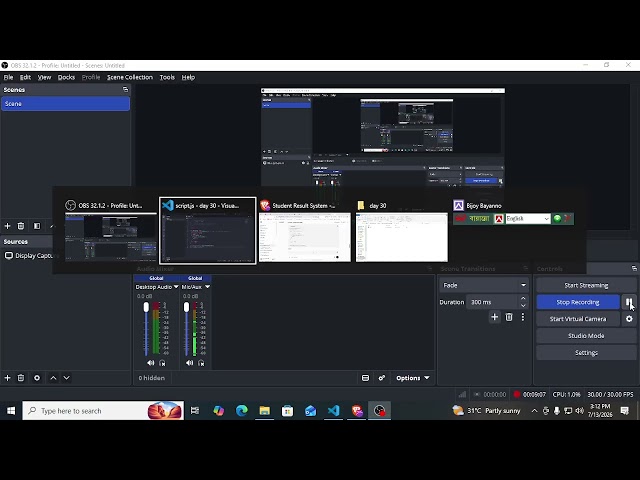
Task: Switch to the Bijoy Bayanno window
Action: click(x=513, y=212)
